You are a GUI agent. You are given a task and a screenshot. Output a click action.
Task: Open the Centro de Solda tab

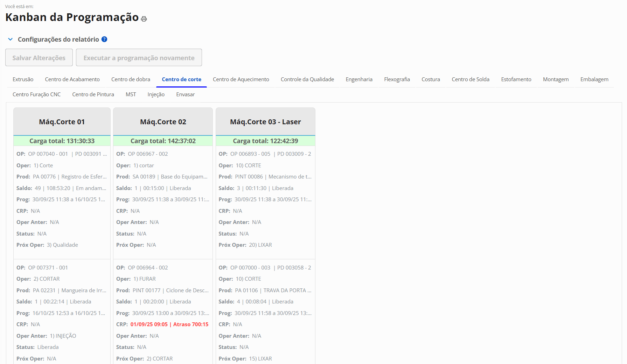tap(470, 79)
